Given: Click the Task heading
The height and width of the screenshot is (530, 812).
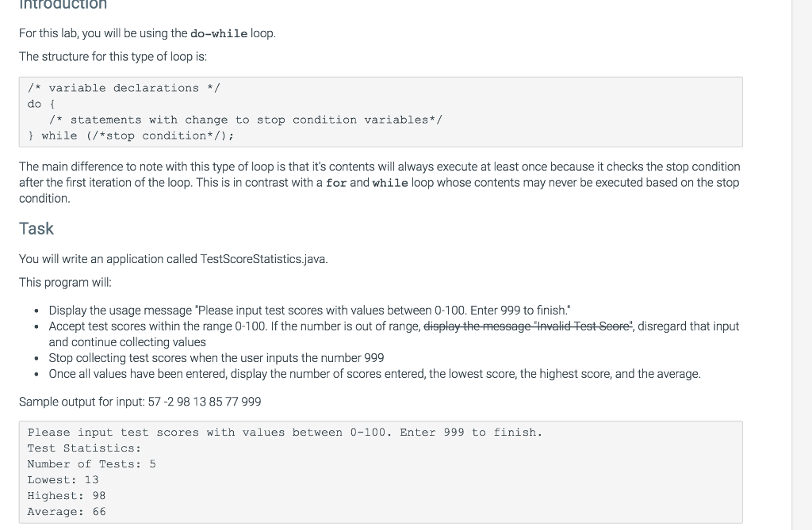Looking at the screenshot, I should [36, 229].
